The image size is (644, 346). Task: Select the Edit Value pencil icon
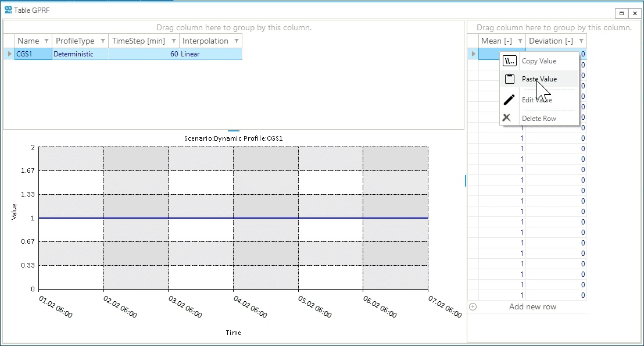(x=508, y=99)
